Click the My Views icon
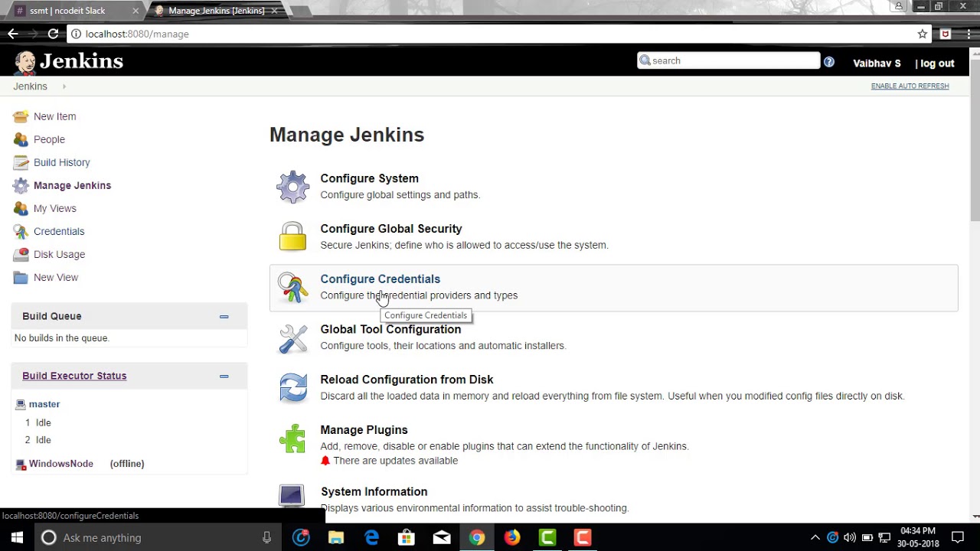This screenshot has height=551, width=980. [21, 208]
